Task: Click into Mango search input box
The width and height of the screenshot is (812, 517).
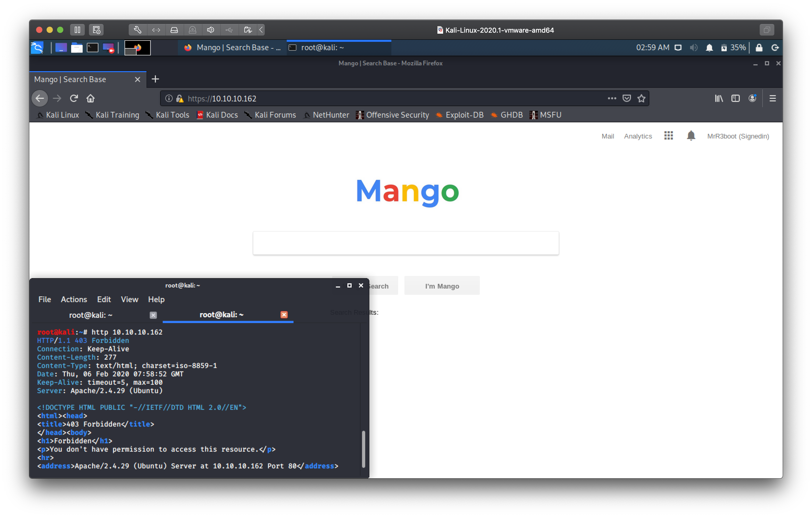Action: (406, 243)
